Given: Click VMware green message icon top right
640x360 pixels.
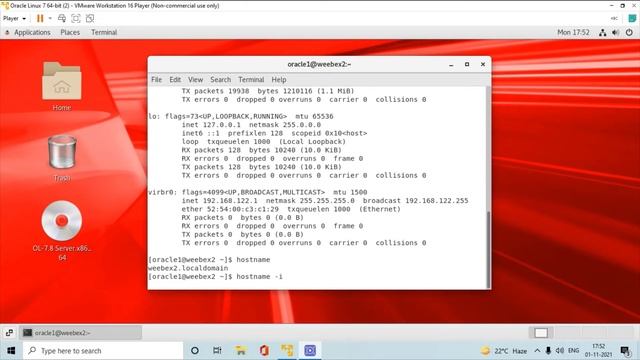Looking at the screenshot, I should [x=632, y=18].
